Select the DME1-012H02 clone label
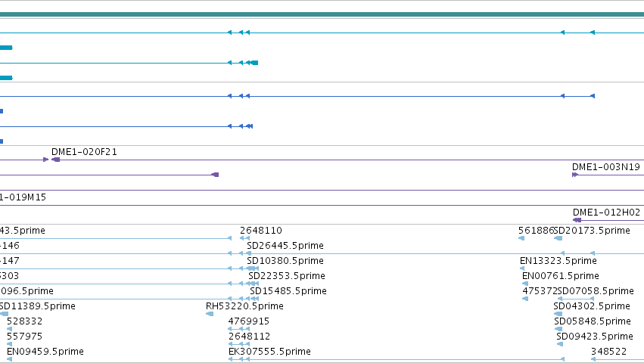 click(x=606, y=213)
